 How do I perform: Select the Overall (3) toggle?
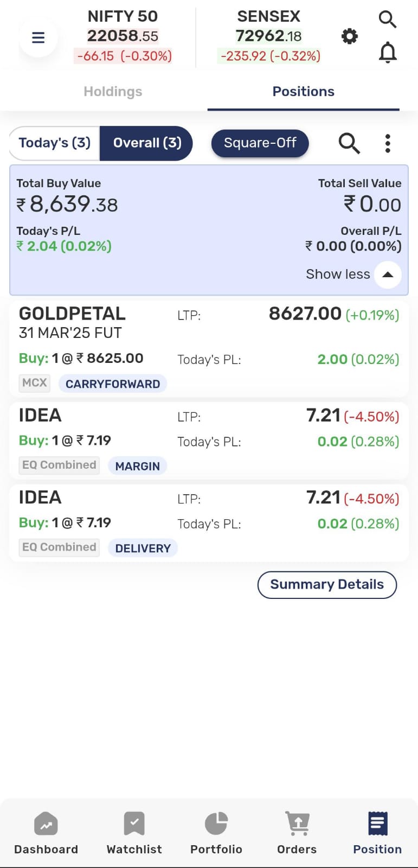(x=147, y=143)
